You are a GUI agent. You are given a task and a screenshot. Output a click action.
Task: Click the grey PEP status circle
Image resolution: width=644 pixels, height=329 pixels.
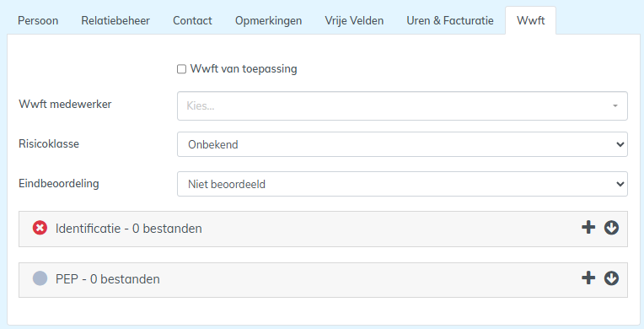[40, 278]
